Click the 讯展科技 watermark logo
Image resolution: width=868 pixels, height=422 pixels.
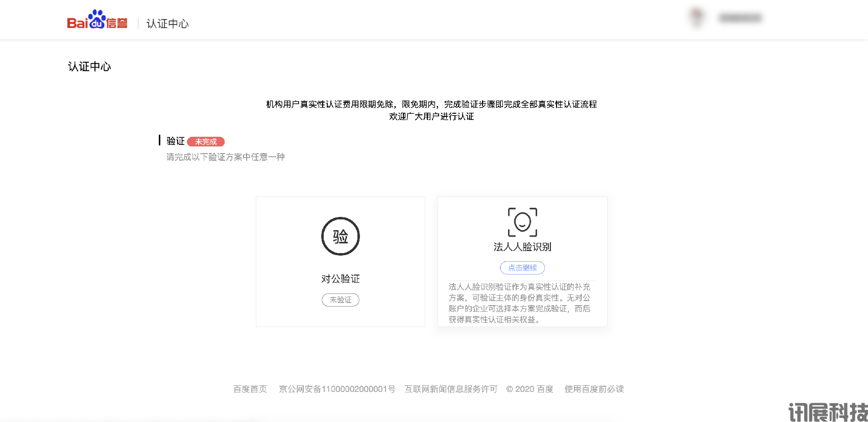coord(828,412)
